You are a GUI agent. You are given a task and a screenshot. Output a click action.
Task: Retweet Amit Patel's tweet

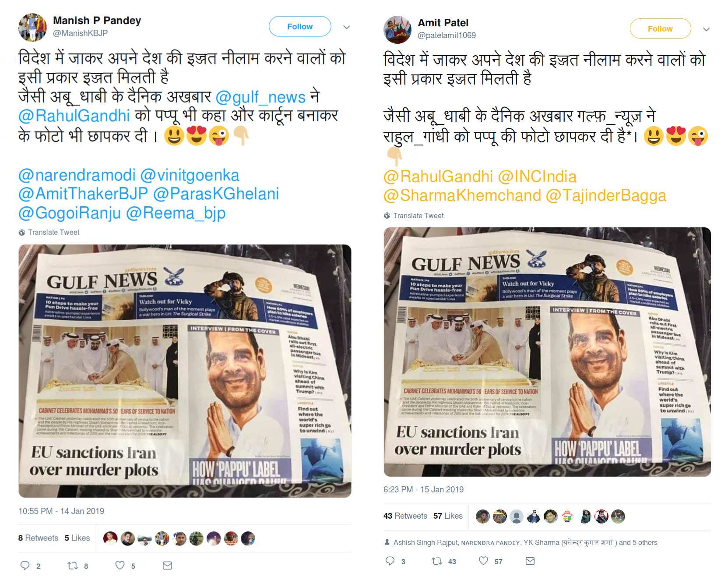pos(437,561)
